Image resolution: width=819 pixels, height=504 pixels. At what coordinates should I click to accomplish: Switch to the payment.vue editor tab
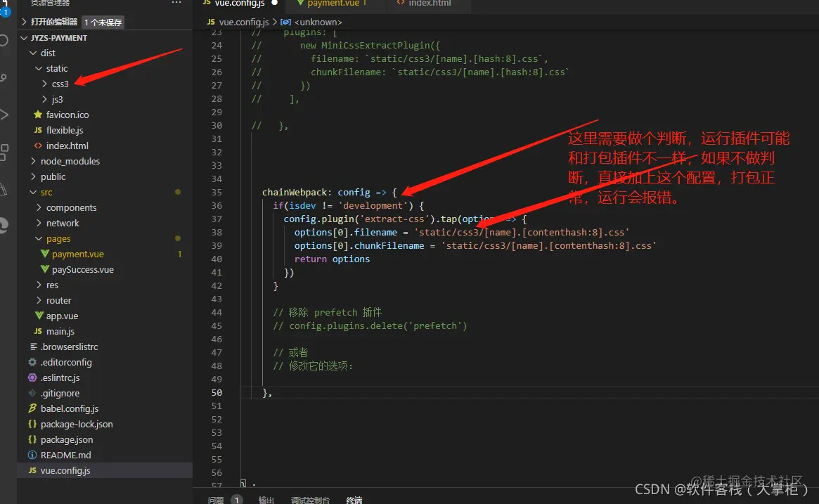[x=335, y=4]
